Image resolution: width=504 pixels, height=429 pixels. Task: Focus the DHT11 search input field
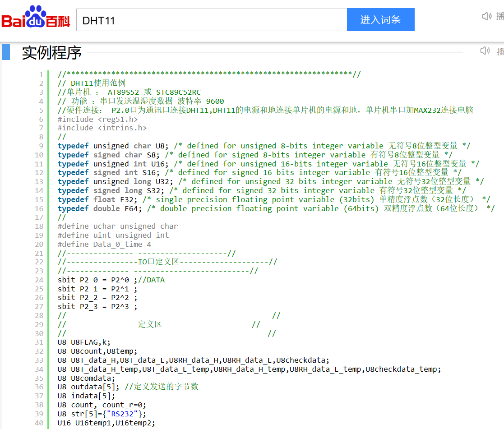pos(212,20)
